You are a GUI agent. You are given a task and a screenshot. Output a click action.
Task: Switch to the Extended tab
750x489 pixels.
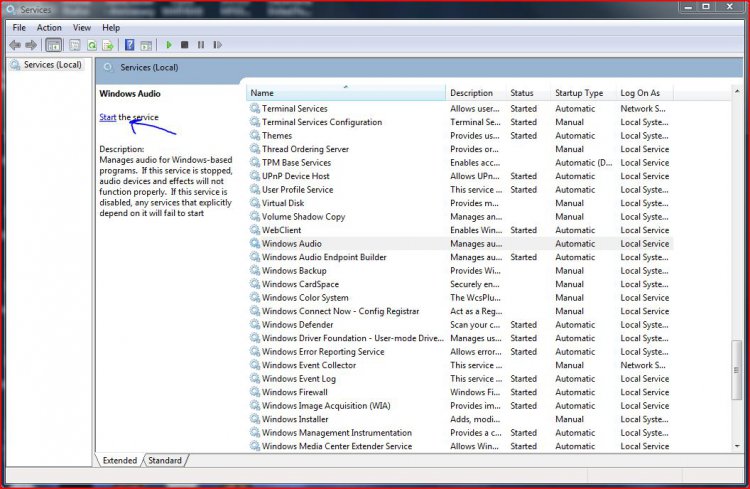pyautogui.click(x=120, y=460)
